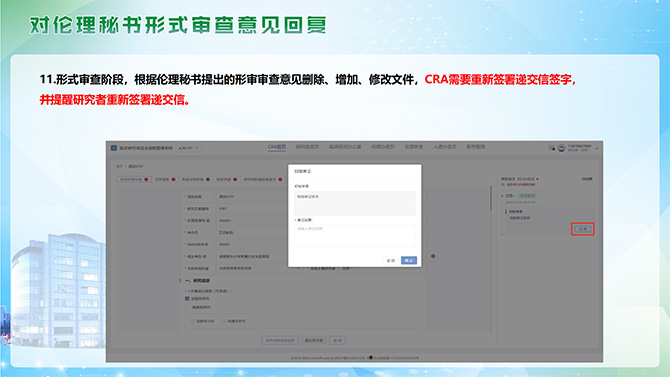
Task: Toggle the 回顾性分析 checkbox
Action: tap(192, 321)
